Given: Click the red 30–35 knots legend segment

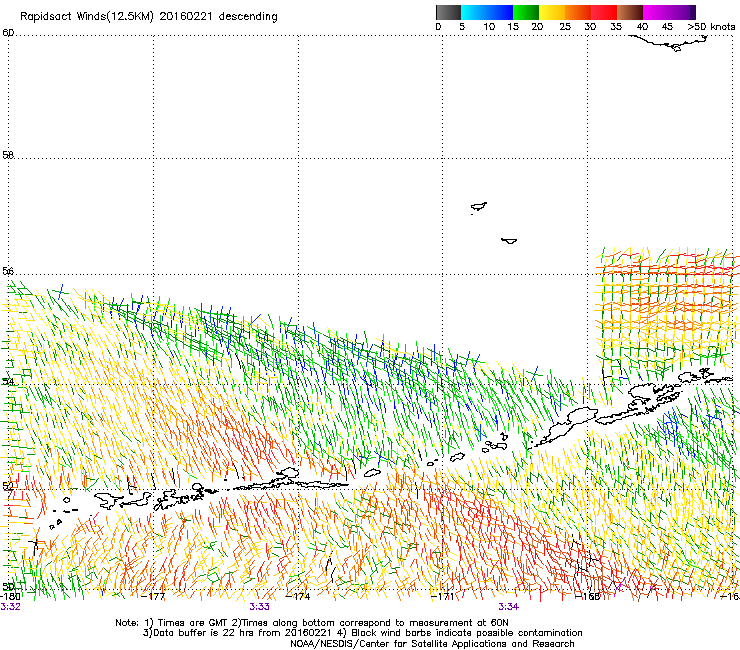Looking at the screenshot, I should [604, 12].
